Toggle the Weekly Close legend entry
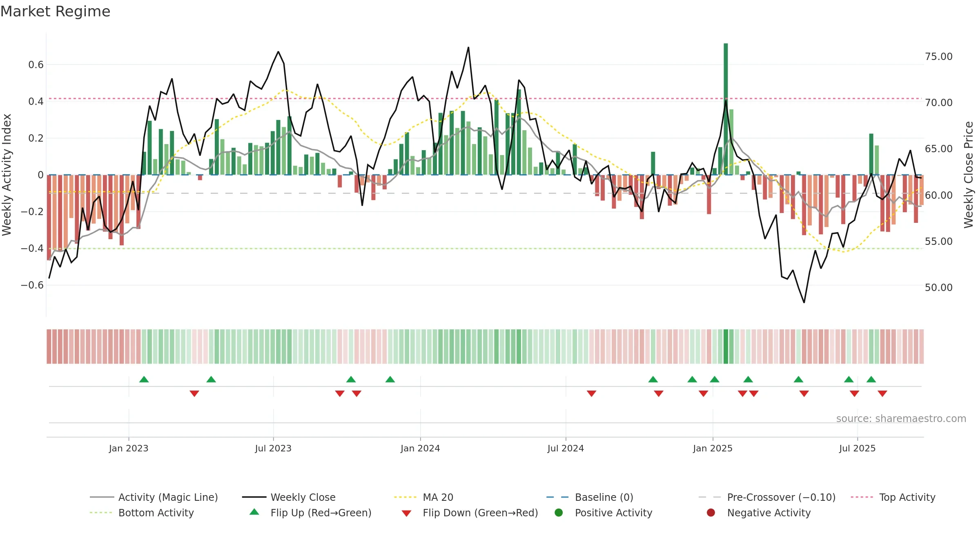This screenshot has width=980, height=551. click(x=289, y=497)
